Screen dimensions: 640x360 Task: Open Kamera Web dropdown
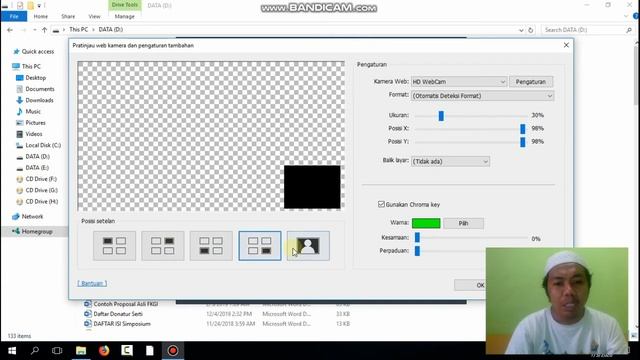coord(459,82)
